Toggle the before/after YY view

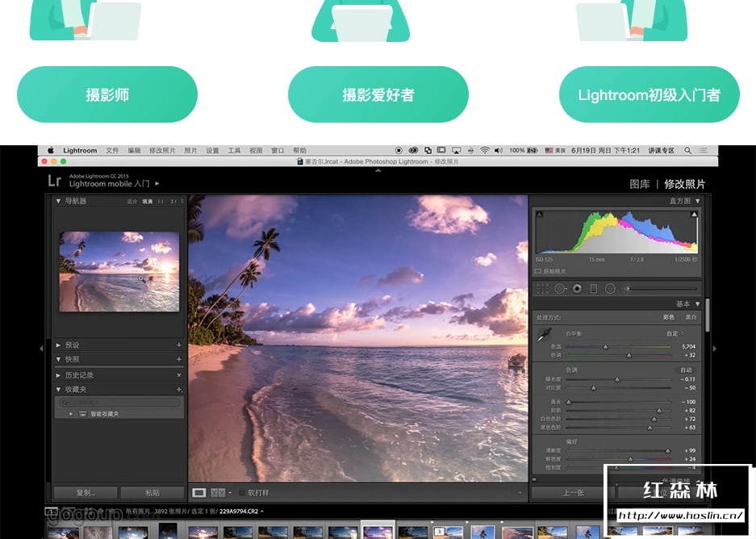(x=218, y=493)
